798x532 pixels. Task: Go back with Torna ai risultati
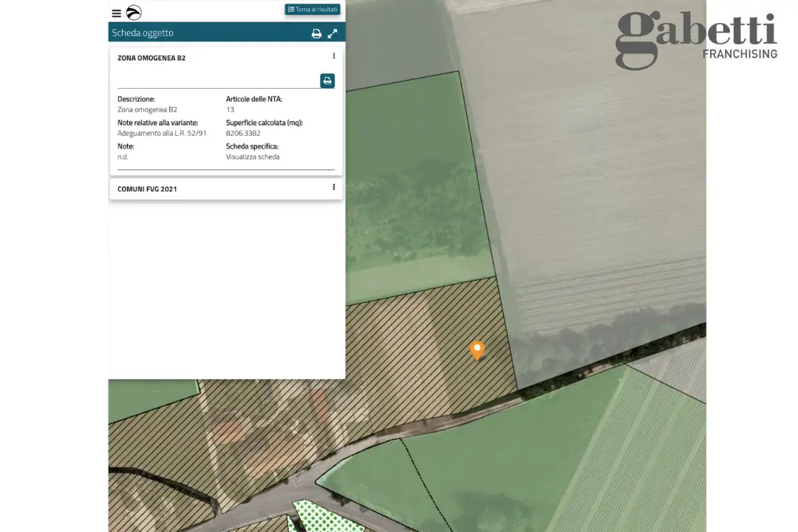316,10
